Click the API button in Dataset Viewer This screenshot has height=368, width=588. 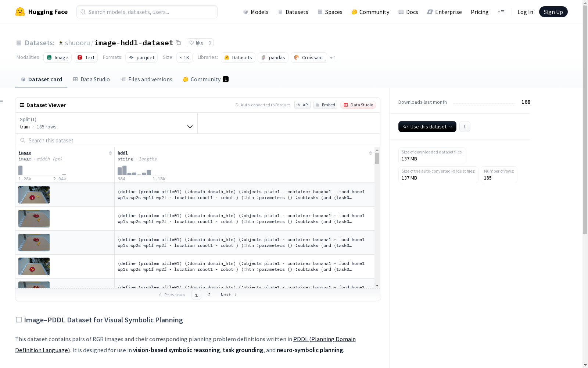[302, 105]
